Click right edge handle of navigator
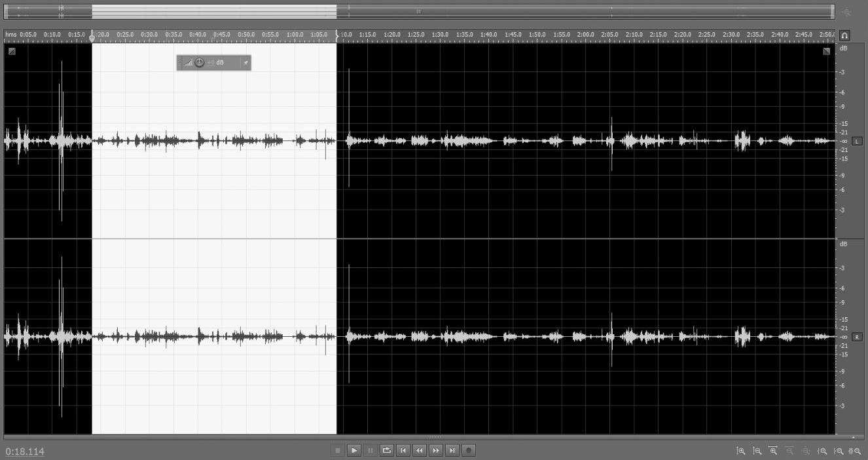The height and width of the screenshot is (460, 868). pos(833,11)
